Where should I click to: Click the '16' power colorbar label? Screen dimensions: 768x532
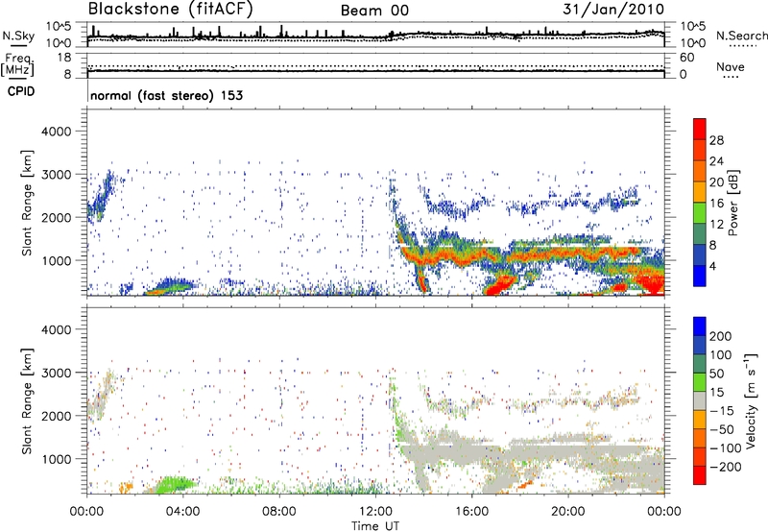(716, 204)
